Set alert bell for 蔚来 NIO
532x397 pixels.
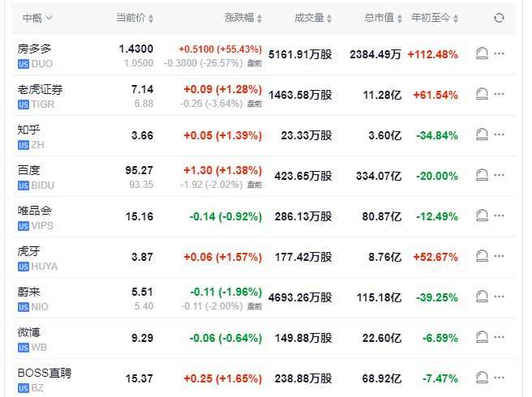(482, 297)
